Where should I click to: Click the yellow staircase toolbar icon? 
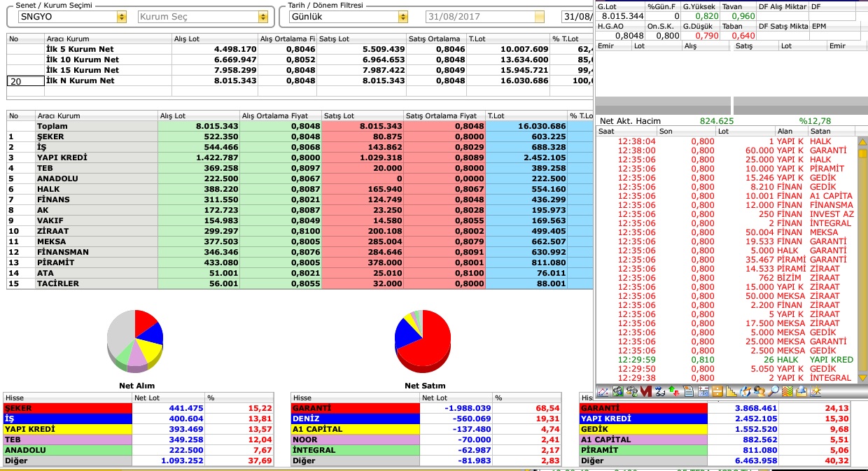(x=731, y=391)
